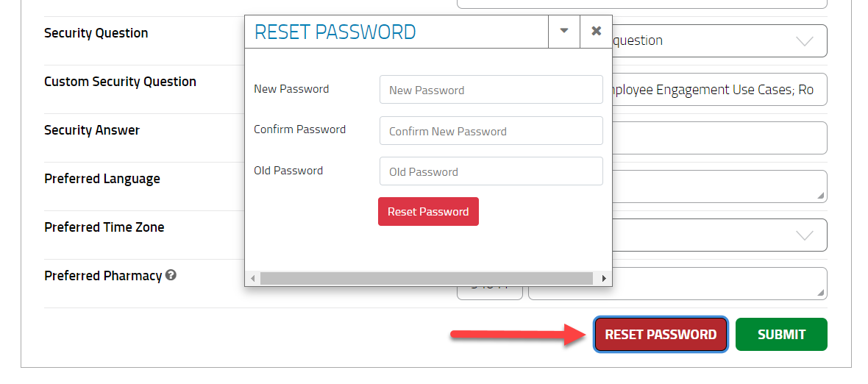Select the Old Password input box

[x=491, y=171]
